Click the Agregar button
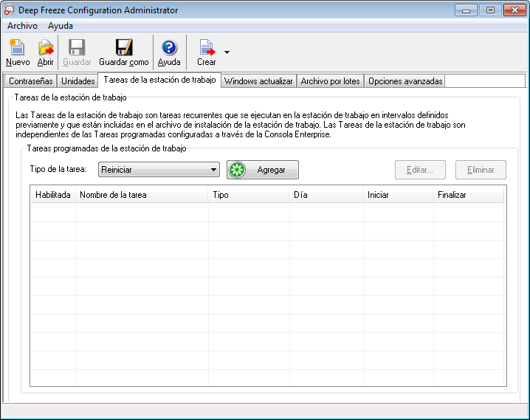This screenshot has height=420, width=530. click(263, 170)
